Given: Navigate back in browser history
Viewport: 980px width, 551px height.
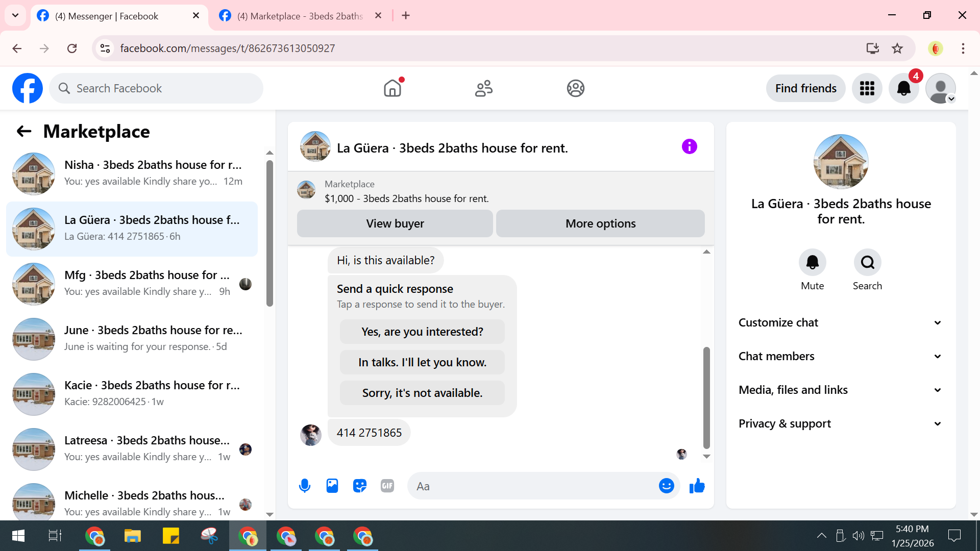Looking at the screenshot, I should coord(17,48).
